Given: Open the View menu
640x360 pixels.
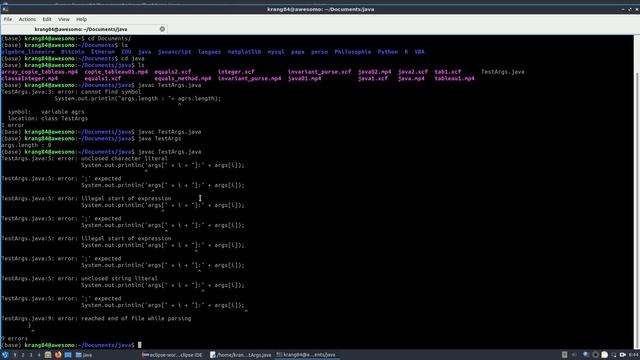Looking at the screenshot, I should click(x=64, y=19).
